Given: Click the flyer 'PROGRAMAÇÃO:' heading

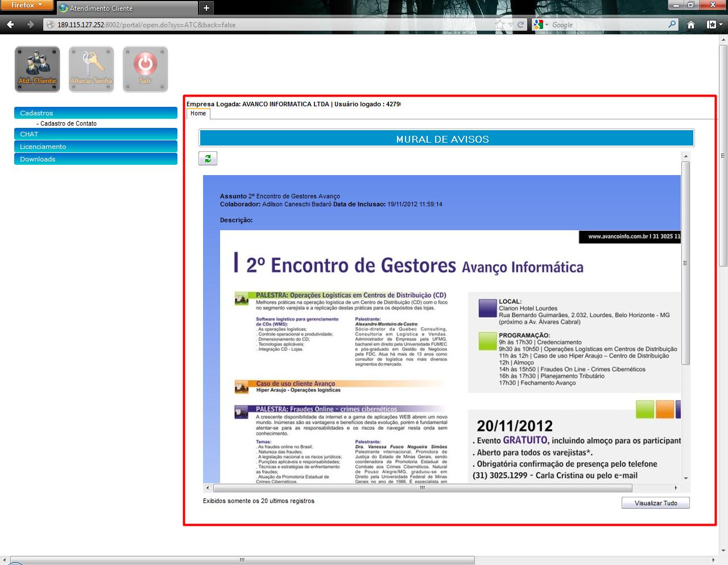Looking at the screenshot, I should pos(524,335).
